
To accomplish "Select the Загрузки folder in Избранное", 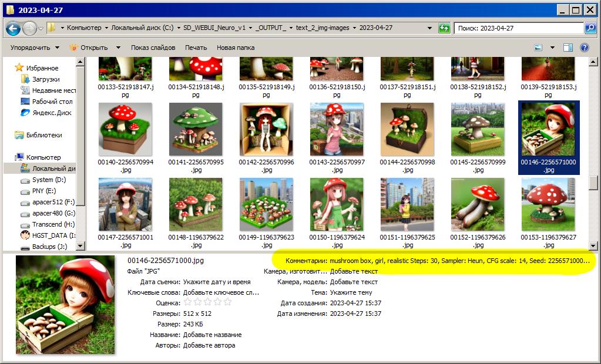I will pos(45,79).
